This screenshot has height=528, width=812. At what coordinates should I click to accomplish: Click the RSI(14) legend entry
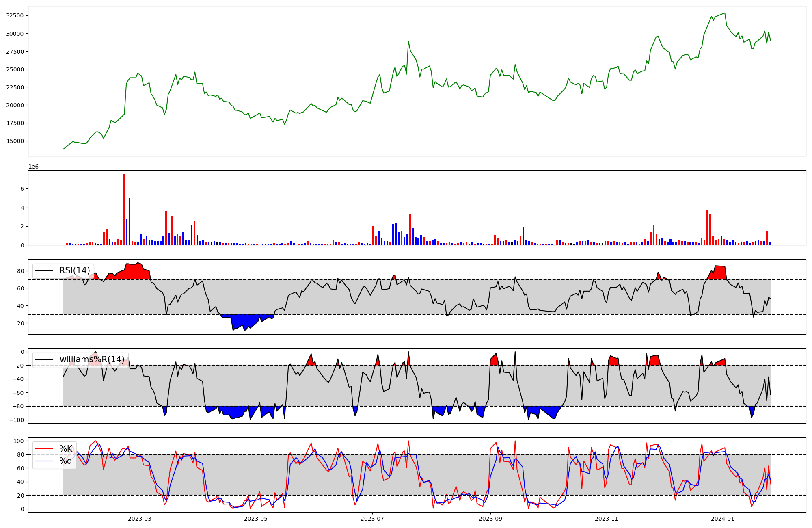(74, 270)
